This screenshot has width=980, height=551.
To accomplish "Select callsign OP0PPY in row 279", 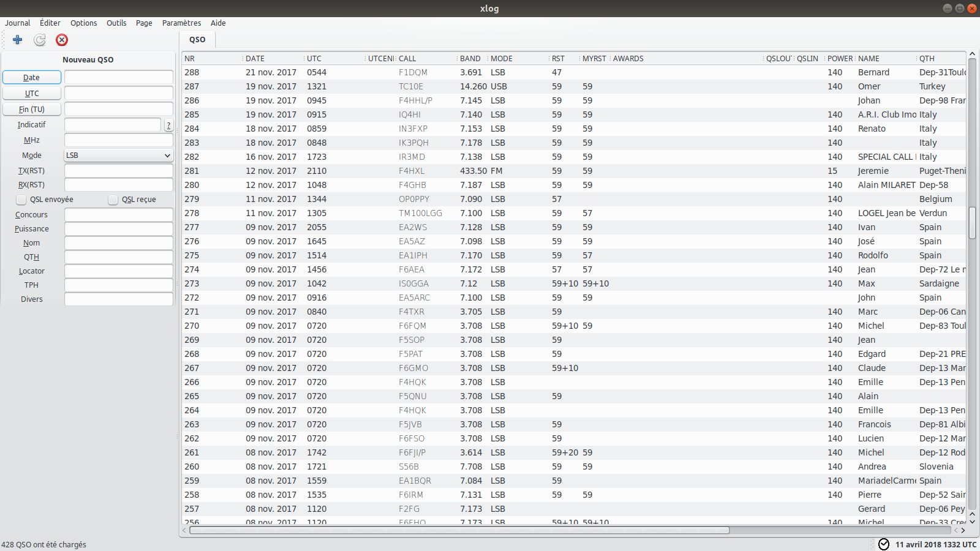I will click(x=414, y=199).
